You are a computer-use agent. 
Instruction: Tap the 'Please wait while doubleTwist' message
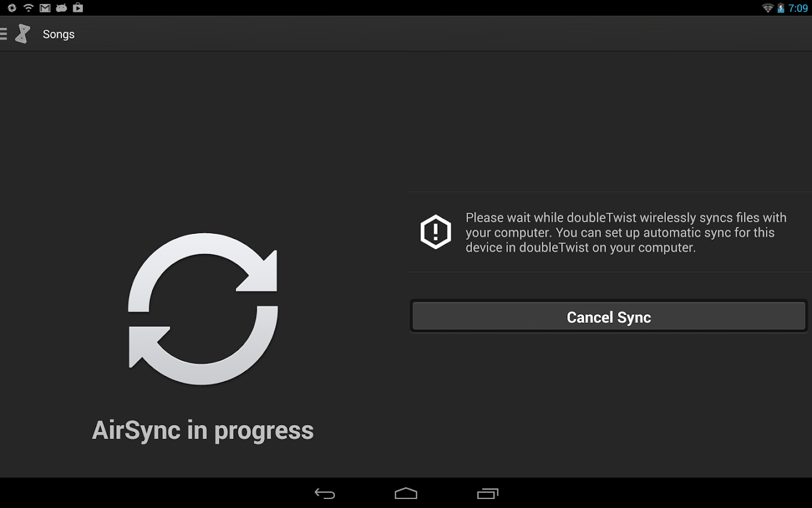(626, 233)
